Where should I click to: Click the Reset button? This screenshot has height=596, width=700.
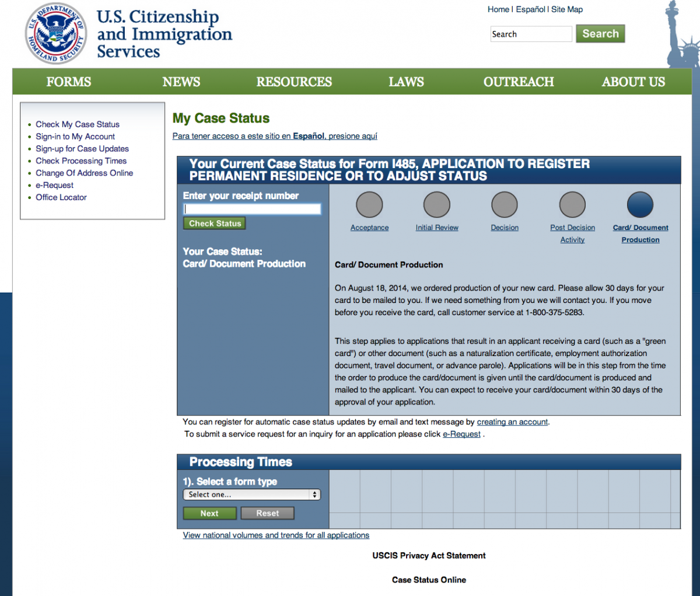268,513
